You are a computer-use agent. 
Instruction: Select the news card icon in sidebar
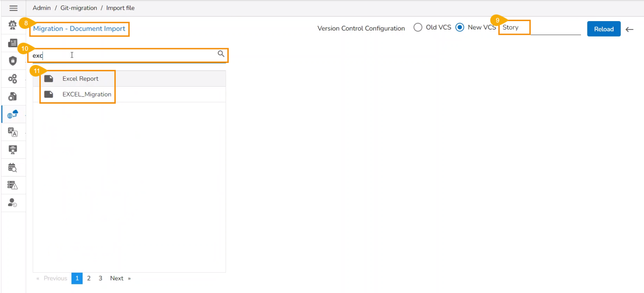pyautogui.click(x=13, y=43)
